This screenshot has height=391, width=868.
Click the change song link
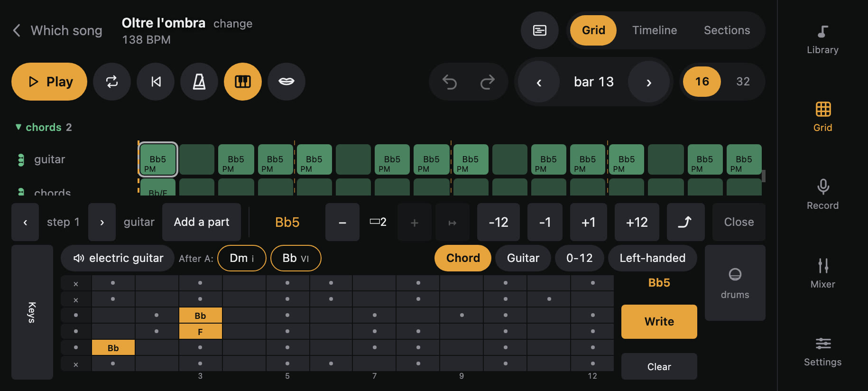coord(233,24)
